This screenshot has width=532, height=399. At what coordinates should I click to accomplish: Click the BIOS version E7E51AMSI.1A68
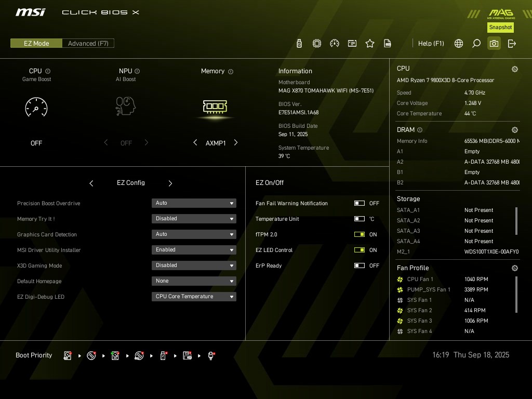coord(299,112)
